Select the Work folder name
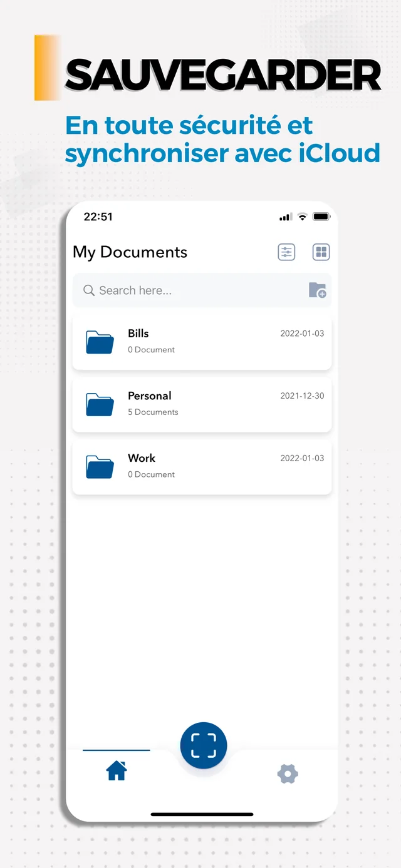The image size is (401, 868). 142,458
